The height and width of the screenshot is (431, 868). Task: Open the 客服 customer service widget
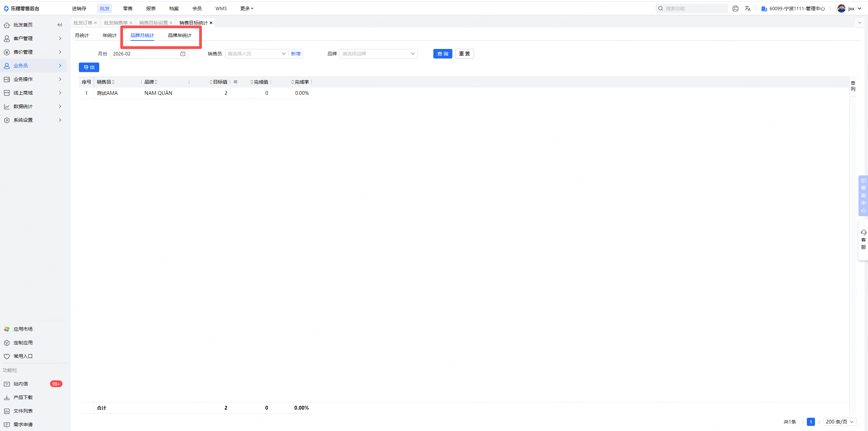pos(863,240)
